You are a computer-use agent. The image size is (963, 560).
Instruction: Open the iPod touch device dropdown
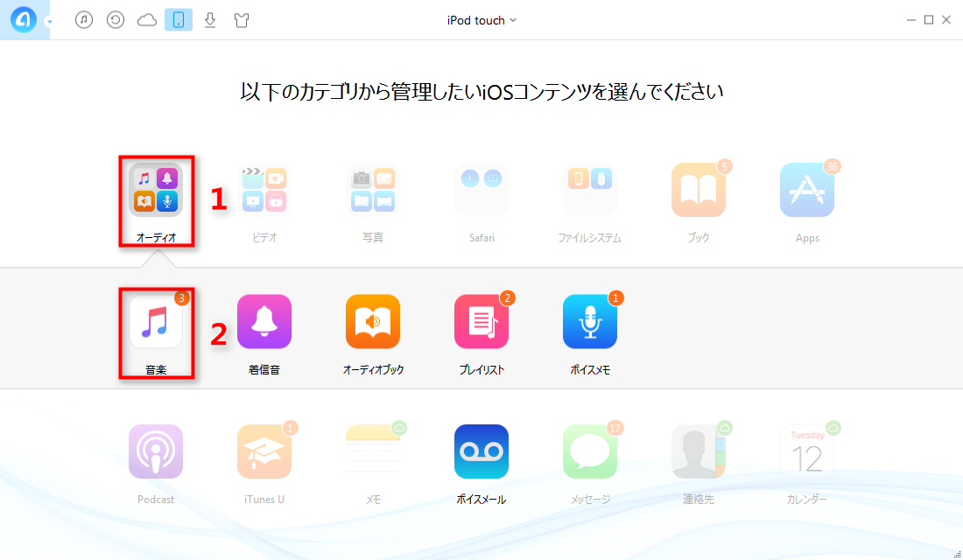481,20
